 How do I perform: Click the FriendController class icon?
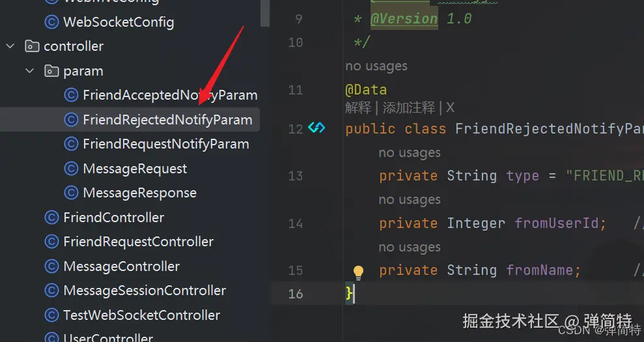pyautogui.click(x=51, y=218)
